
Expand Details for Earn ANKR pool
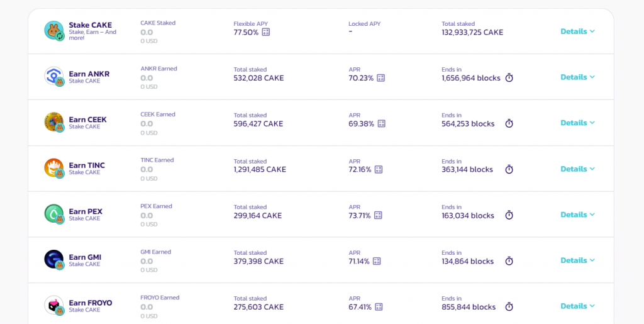click(577, 77)
